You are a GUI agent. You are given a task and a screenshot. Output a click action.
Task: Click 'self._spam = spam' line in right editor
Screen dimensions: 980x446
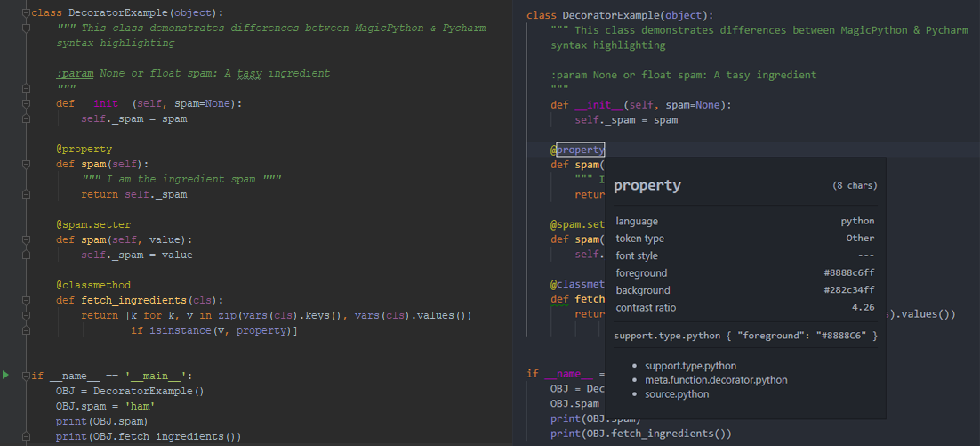click(626, 120)
